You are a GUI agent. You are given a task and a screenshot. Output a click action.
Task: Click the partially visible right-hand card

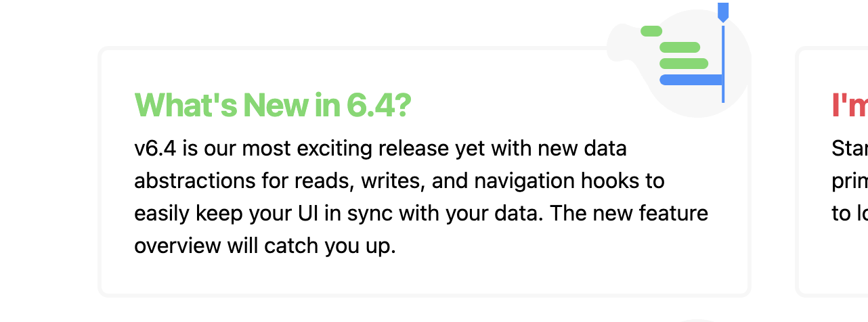(832, 172)
